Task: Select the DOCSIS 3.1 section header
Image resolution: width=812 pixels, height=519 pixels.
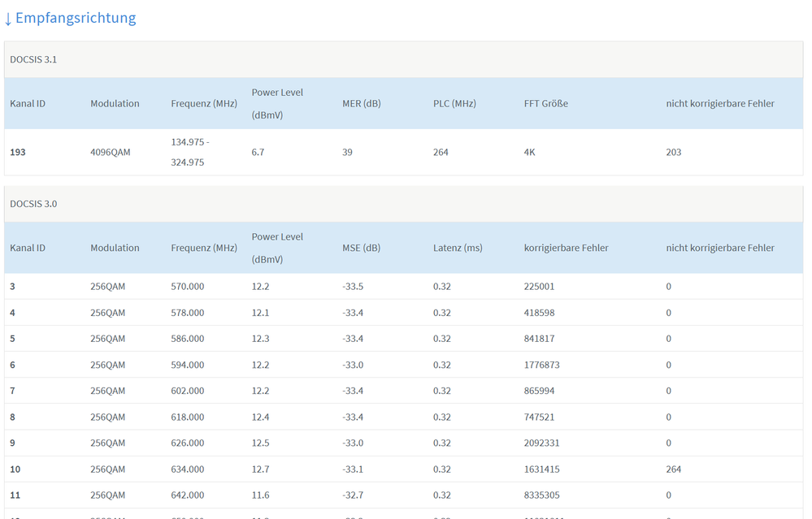Action: 33,59
